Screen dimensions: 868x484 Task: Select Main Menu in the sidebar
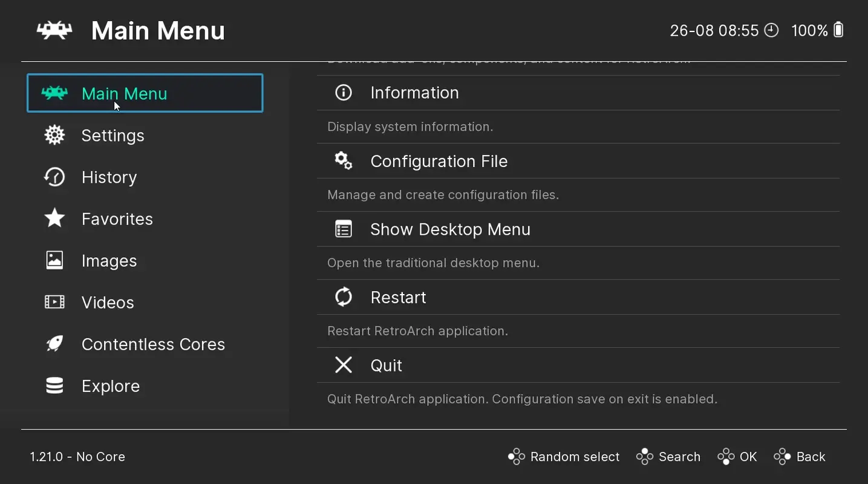[x=124, y=93]
